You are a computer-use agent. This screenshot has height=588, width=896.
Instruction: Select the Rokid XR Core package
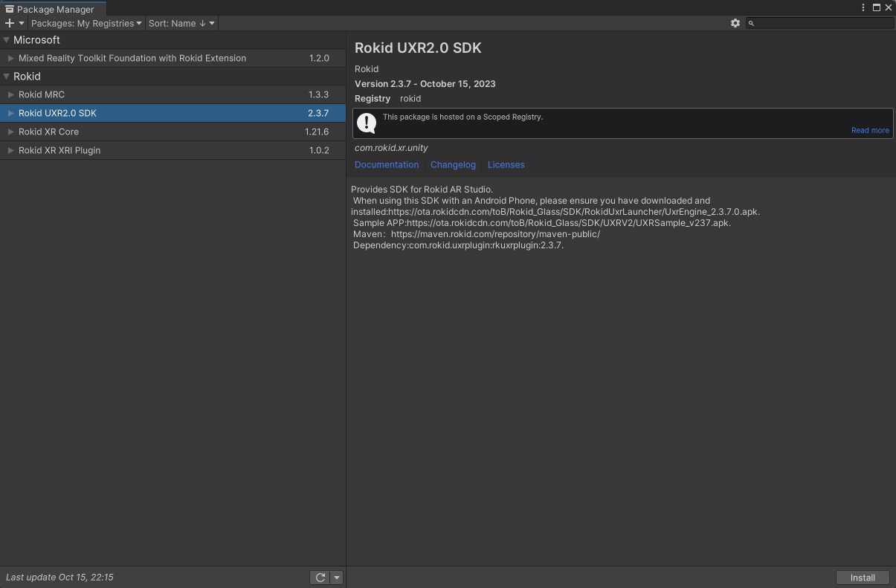[x=173, y=132]
